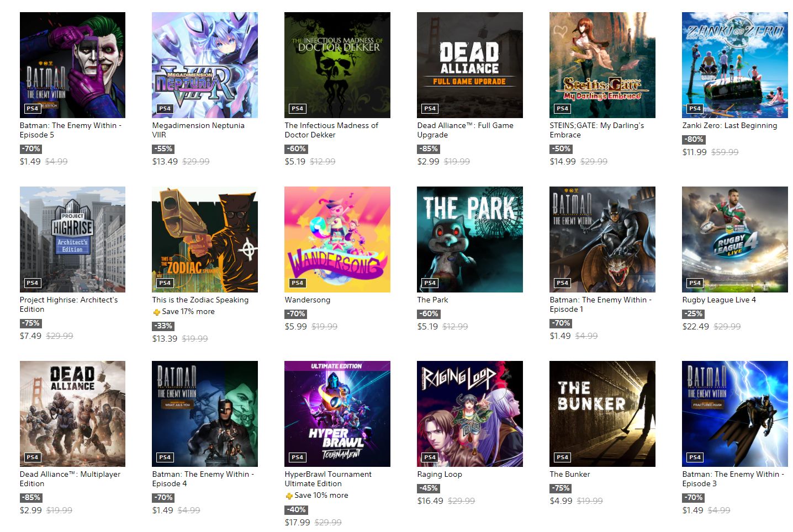
Task: Open the Zanki Zero: Last Beginning cover
Action: coord(735,65)
